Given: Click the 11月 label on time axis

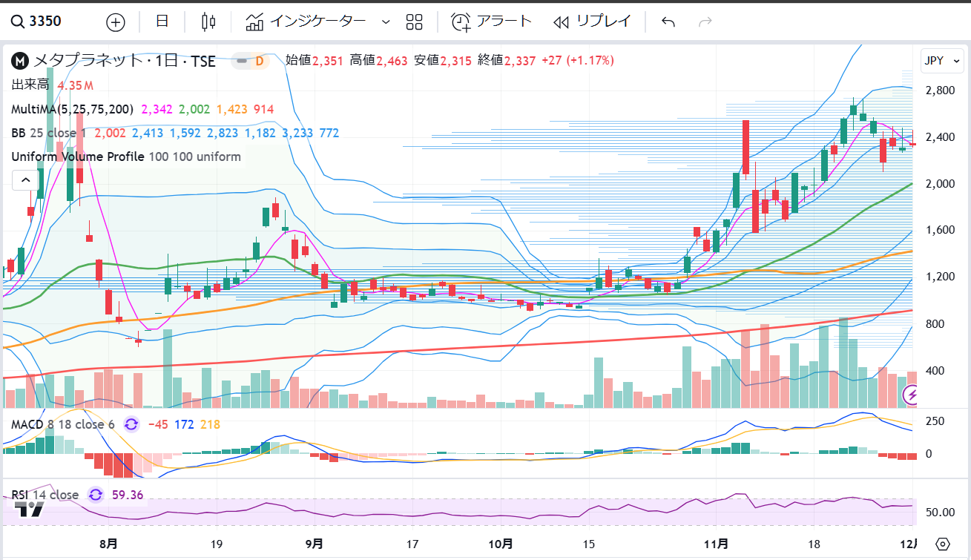Looking at the screenshot, I should click(716, 544).
